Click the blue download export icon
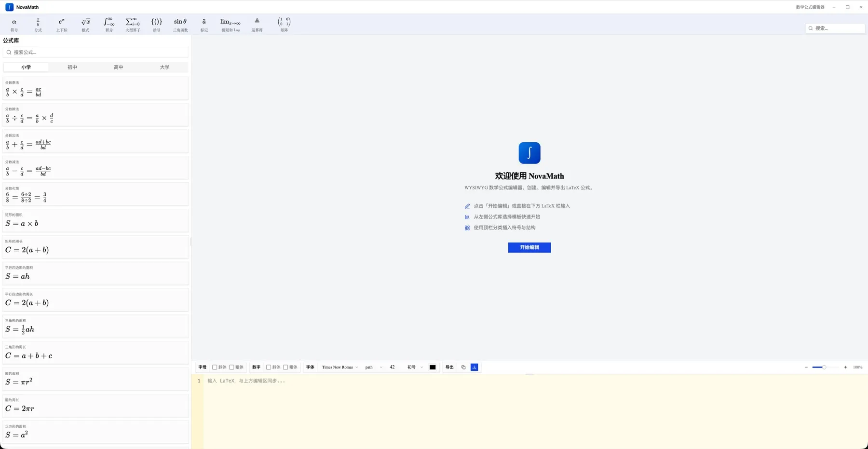The image size is (868, 449). tap(475, 367)
